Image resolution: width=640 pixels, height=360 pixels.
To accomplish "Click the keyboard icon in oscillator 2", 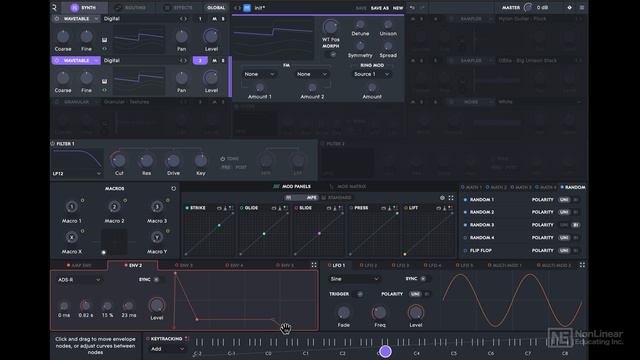I will click(104, 82).
